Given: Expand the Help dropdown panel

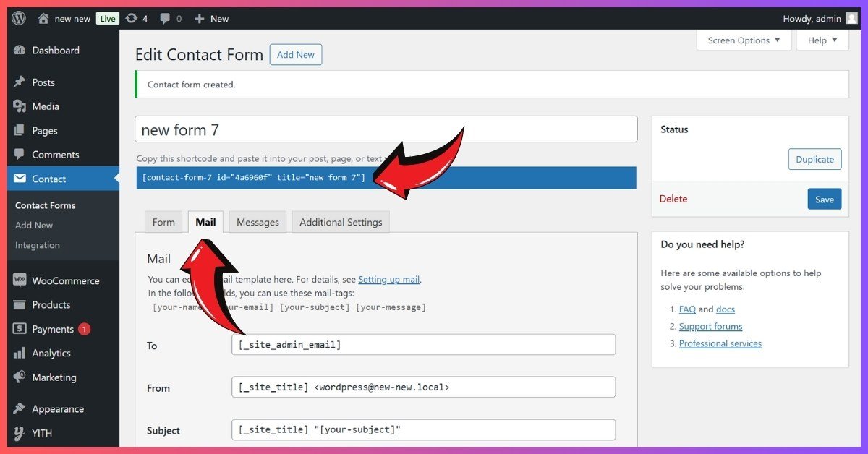Looking at the screenshot, I should tap(822, 40).
